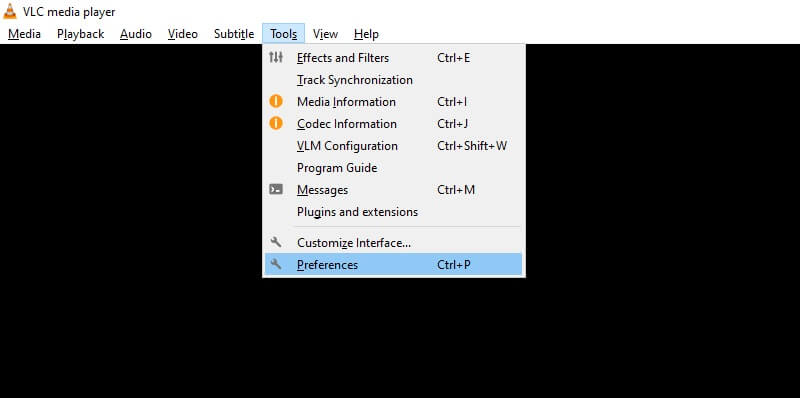Image resolution: width=800 pixels, height=398 pixels.
Task: Open the Video menu
Action: click(183, 34)
